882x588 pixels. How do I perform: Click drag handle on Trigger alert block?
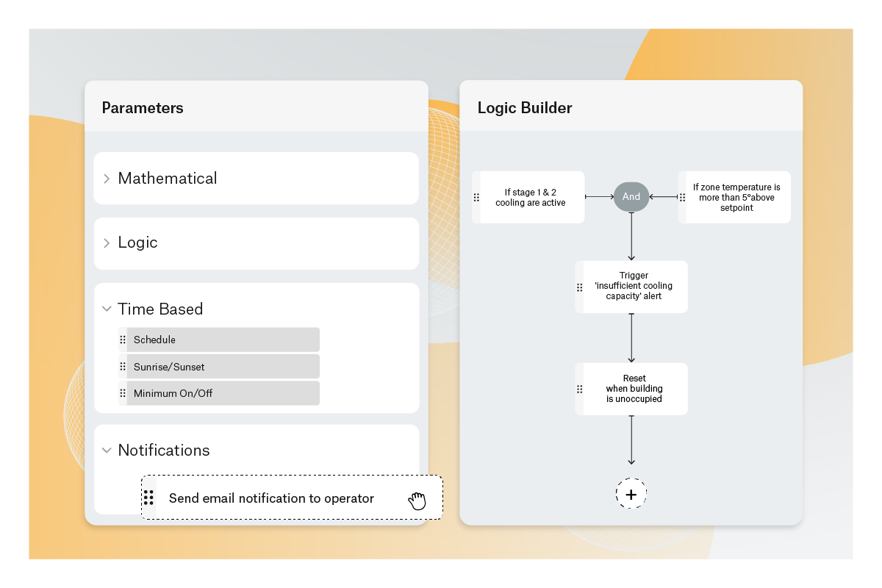pyautogui.click(x=580, y=287)
